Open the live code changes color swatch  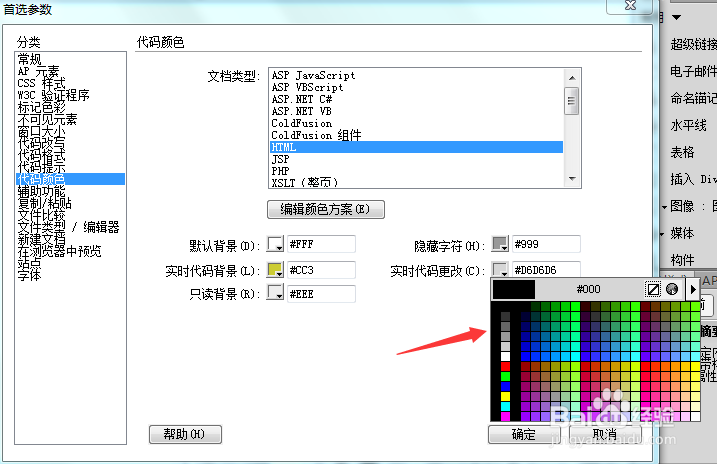[500, 269]
